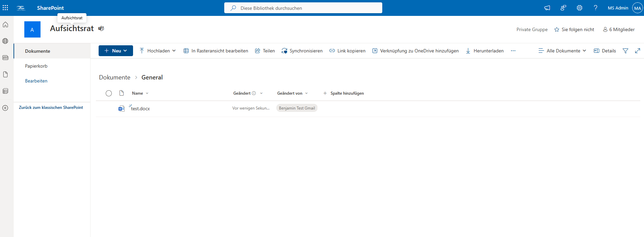Open the filter pane funnel icon

point(625,51)
